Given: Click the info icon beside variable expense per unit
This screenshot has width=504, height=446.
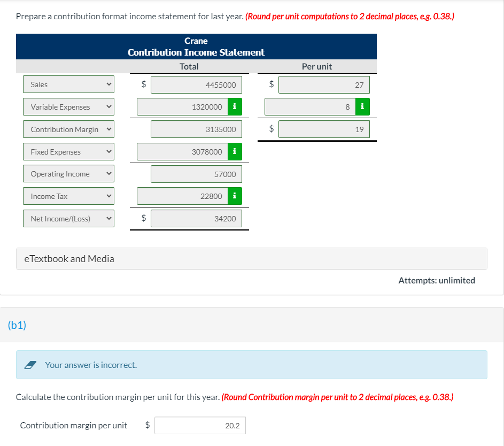Looking at the screenshot, I should point(362,106).
